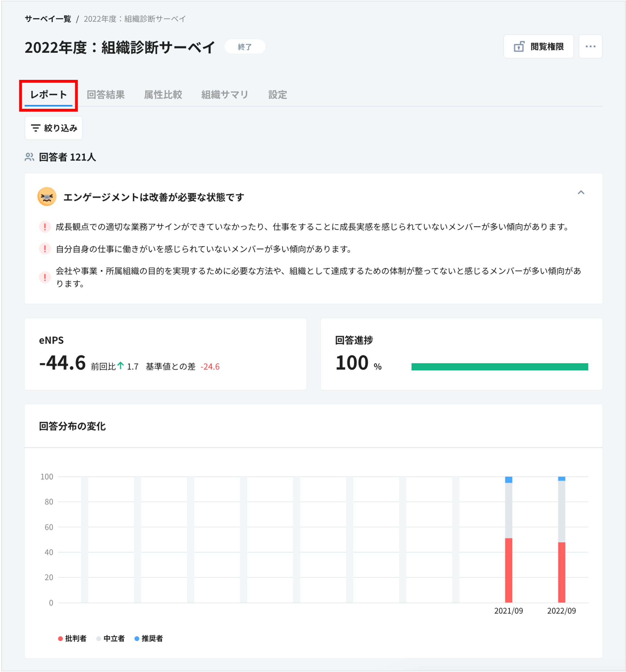The image size is (626, 672).
Task: Click the crying face engagement status emoji
Action: click(x=46, y=196)
